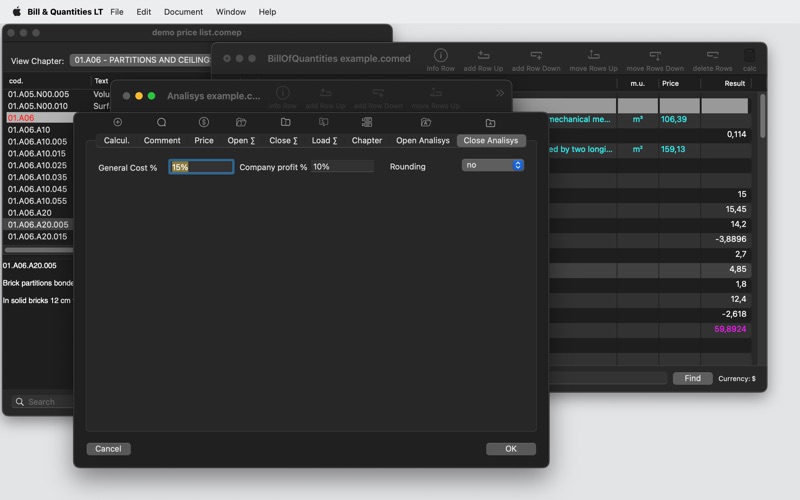Click the Price dollar icon

pos(204,122)
